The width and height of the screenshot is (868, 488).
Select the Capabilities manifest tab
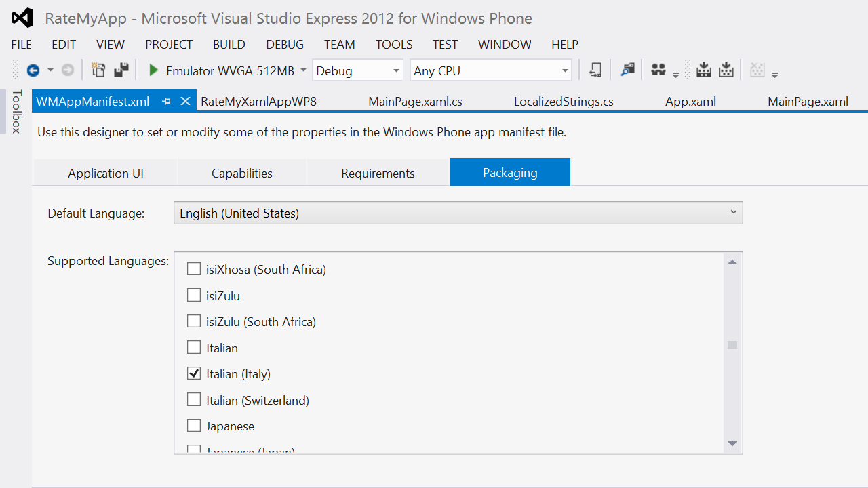tap(242, 173)
